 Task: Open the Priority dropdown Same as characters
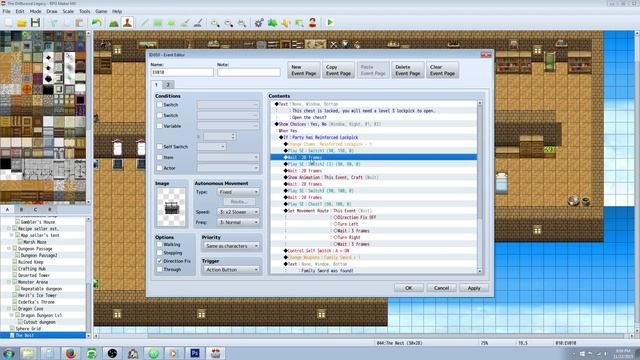pos(231,246)
